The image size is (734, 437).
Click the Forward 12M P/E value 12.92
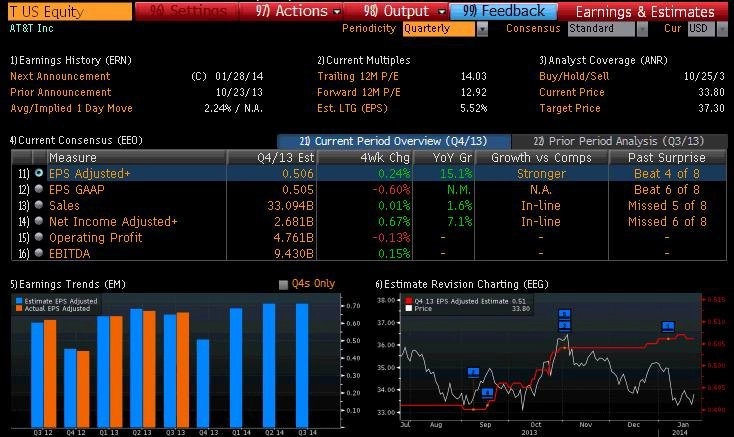pyautogui.click(x=474, y=92)
